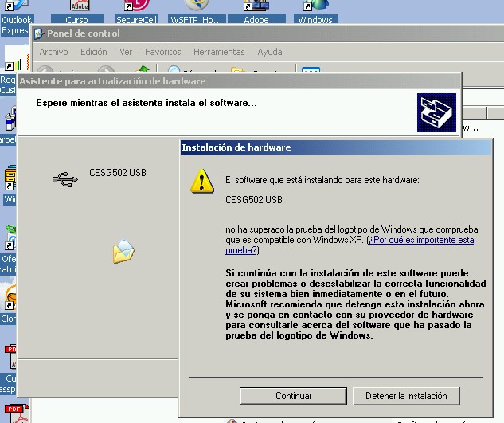504x423 pixels.
Task: Open Ayuda menu in Panel de control
Action: (270, 52)
